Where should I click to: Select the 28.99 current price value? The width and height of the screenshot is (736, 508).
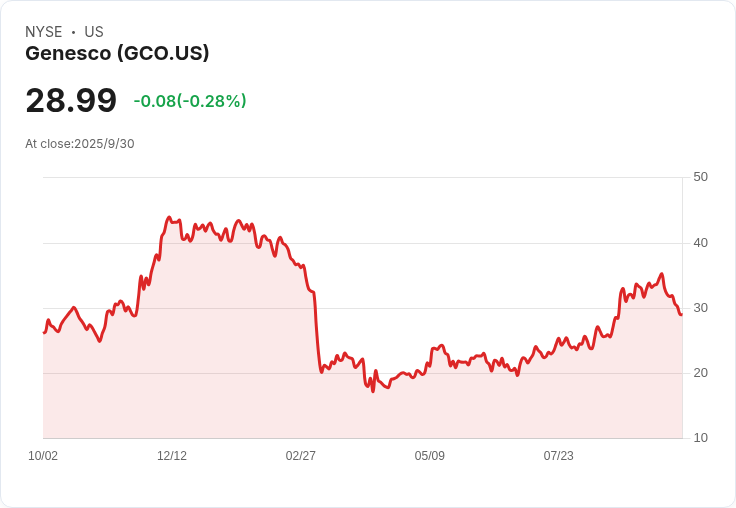[71, 100]
